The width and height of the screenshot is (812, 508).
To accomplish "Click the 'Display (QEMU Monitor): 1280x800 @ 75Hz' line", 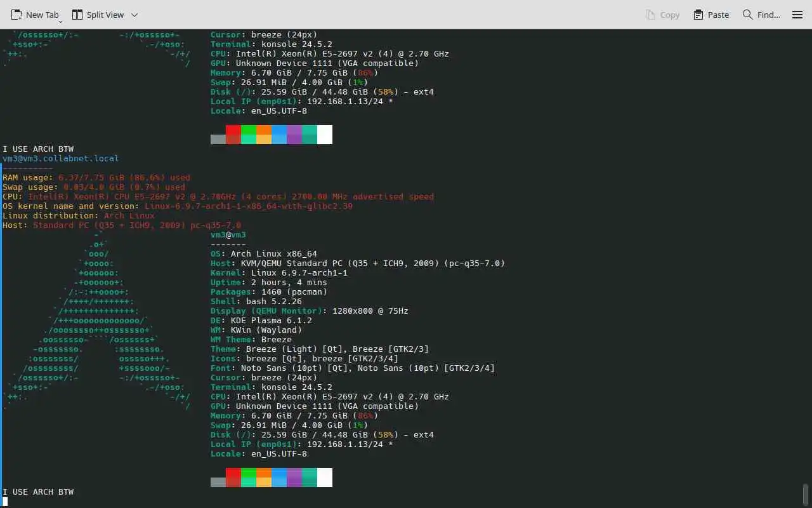I will [310, 311].
